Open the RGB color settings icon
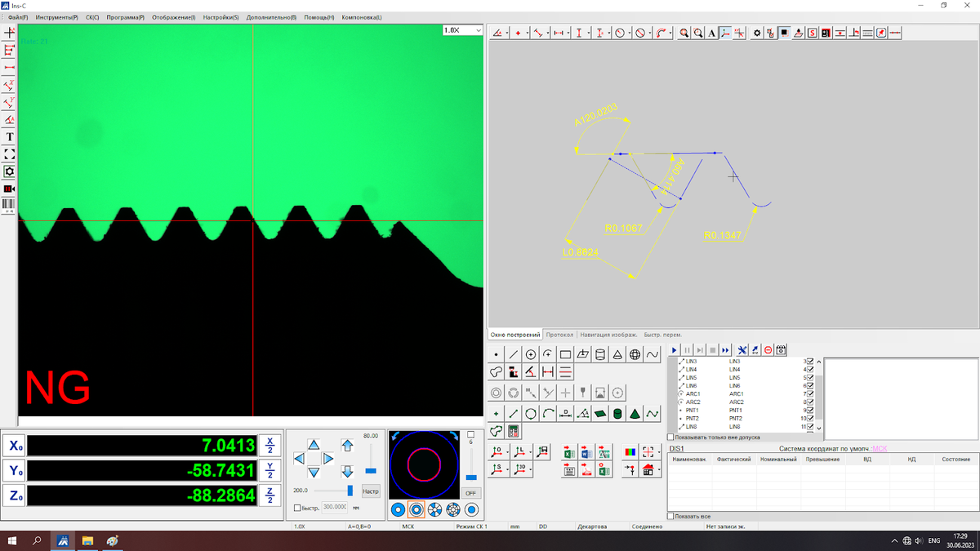The width and height of the screenshot is (980, 551). point(629,451)
